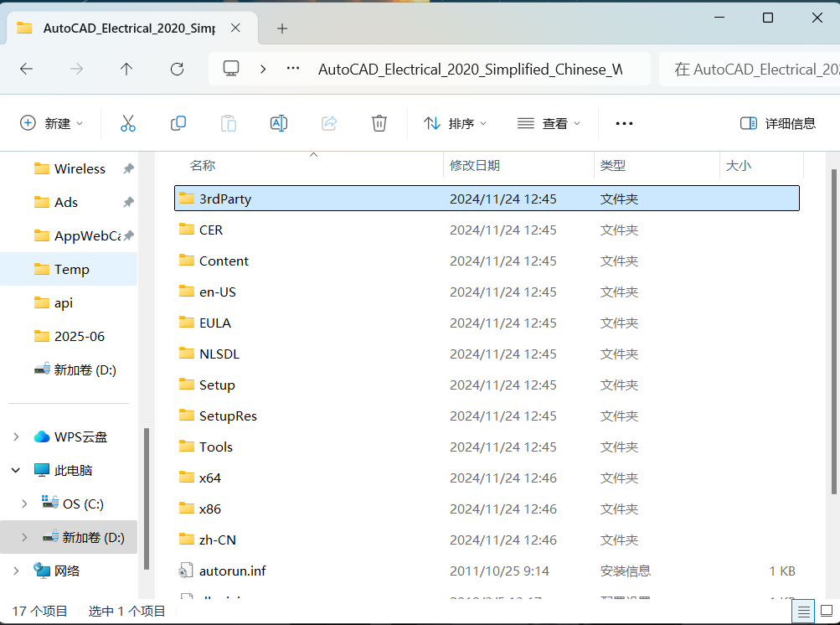The height and width of the screenshot is (625, 840).
Task: Click the navigation pane scrollbar
Action: 147,498
